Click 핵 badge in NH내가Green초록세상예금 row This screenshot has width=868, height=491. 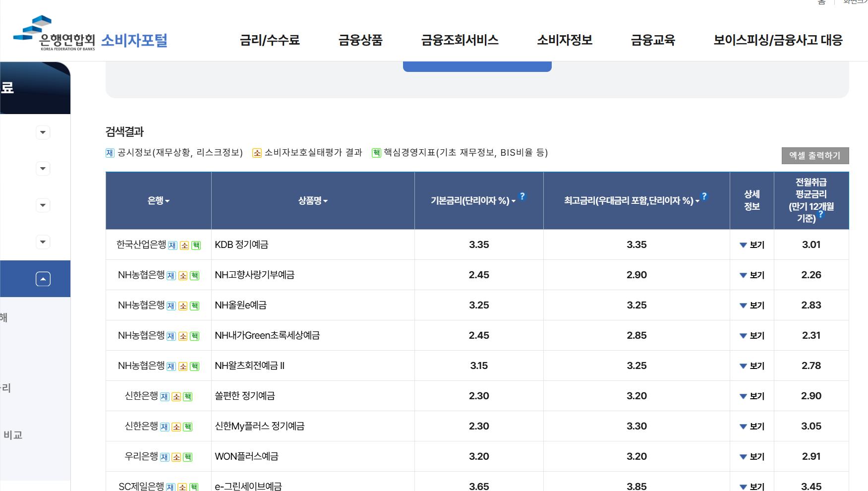195,336
